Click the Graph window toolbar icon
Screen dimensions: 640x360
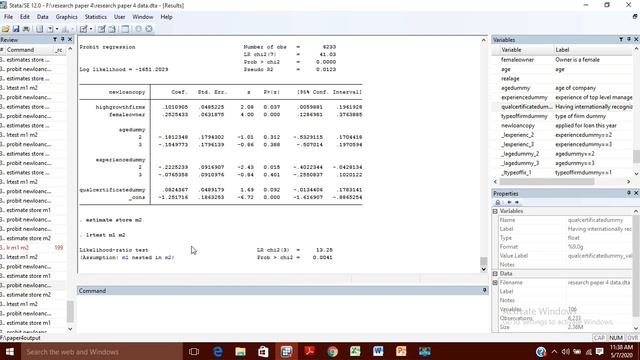click(65, 29)
